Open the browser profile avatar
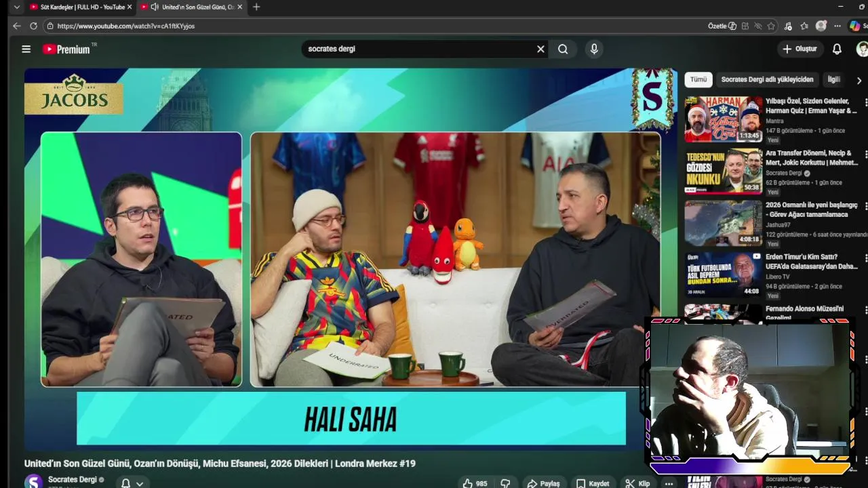The height and width of the screenshot is (488, 868). (x=821, y=26)
